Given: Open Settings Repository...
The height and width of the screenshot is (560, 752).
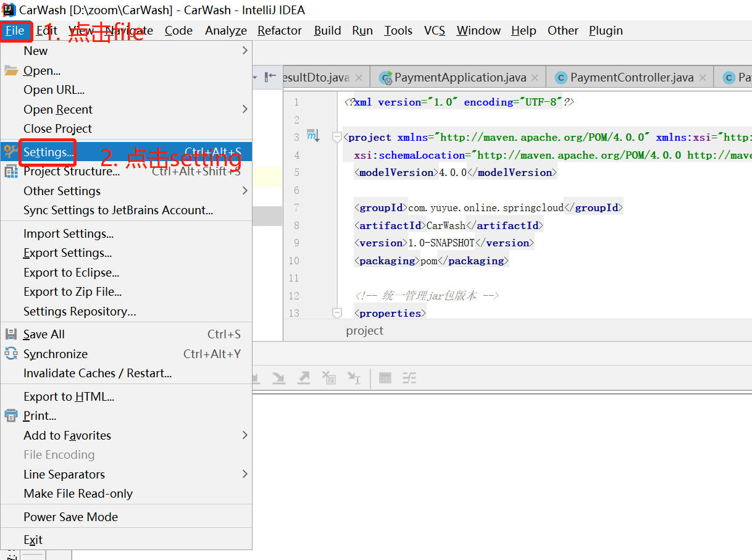Looking at the screenshot, I should point(126,311).
